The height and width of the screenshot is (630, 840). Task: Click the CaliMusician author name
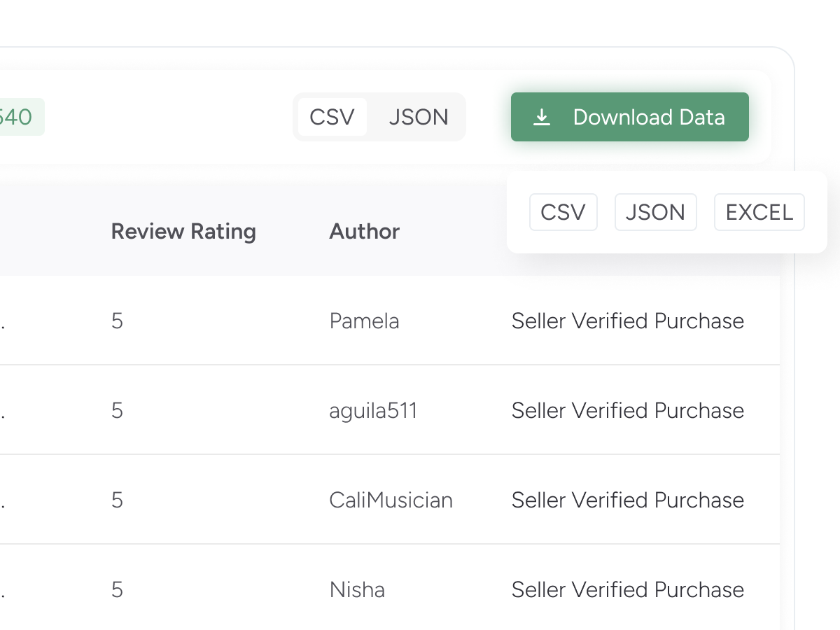pos(391,500)
